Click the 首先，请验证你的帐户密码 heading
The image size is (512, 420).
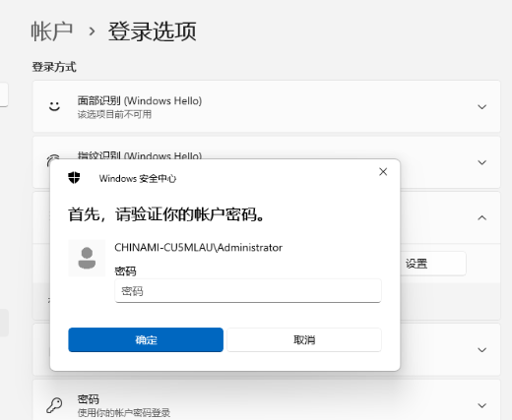tap(166, 214)
